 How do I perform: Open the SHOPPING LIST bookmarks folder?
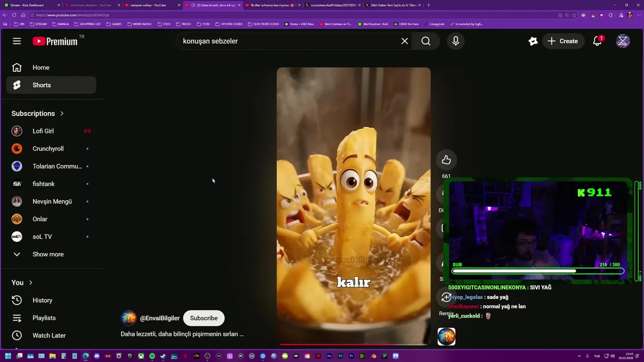[x=88, y=24]
